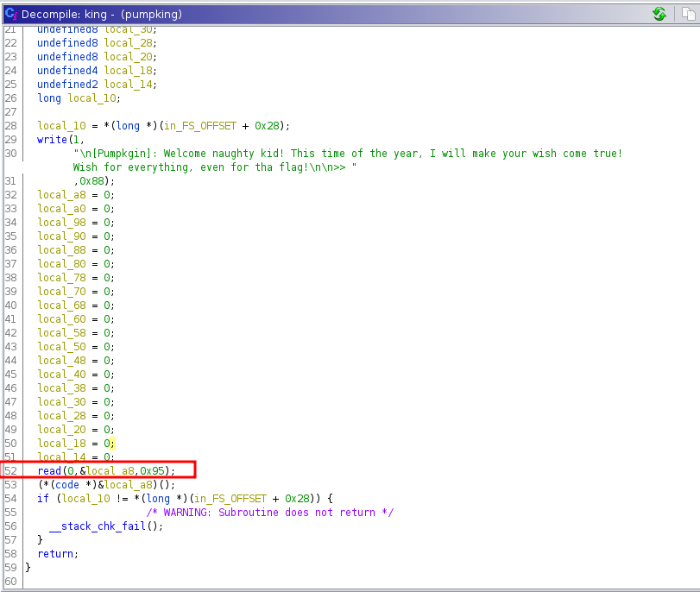Click the write function call on line 29
This screenshot has height=592, width=700.
click(x=51, y=139)
